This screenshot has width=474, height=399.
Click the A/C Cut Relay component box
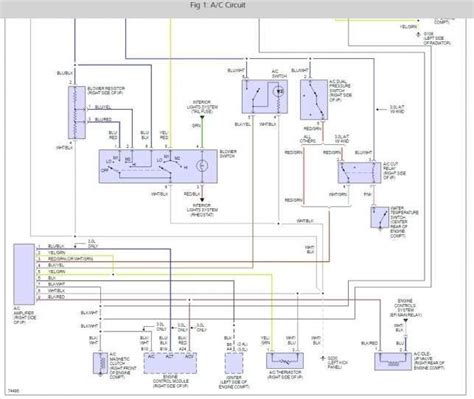(359, 173)
